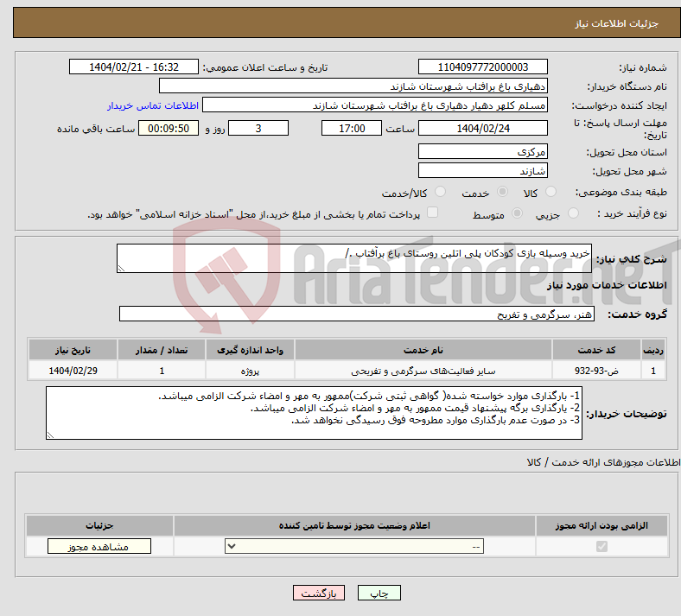Click the تعداد / مقدار column header

coord(162,350)
